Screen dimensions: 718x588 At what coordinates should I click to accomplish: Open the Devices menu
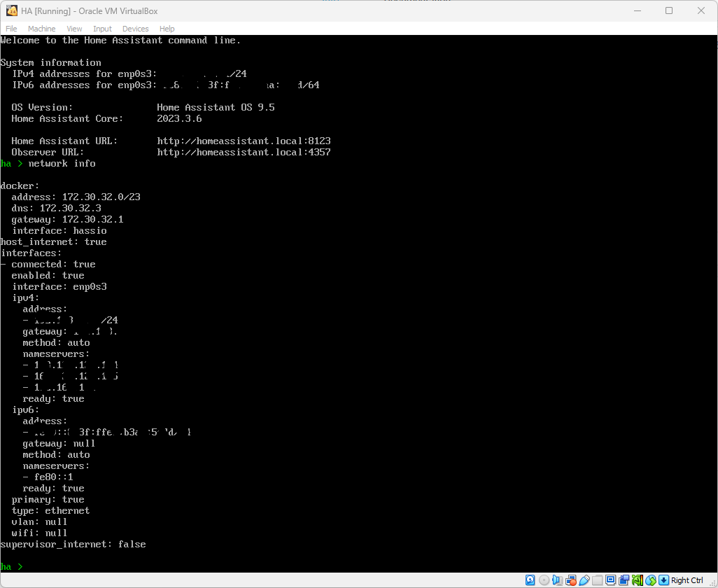[135, 29]
